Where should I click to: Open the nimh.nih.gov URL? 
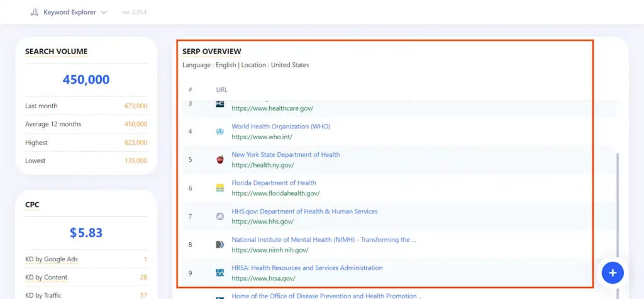coord(270,250)
